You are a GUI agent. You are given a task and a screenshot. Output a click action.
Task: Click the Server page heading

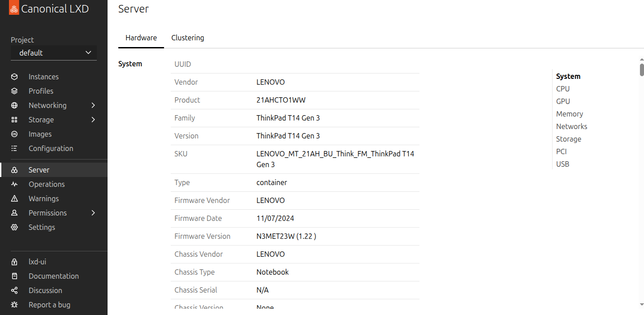pyautogui.click(x=134, y=9)
